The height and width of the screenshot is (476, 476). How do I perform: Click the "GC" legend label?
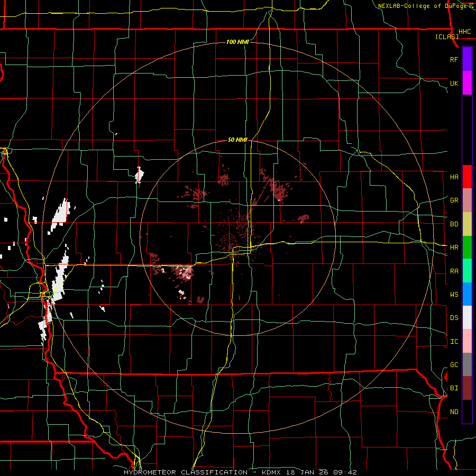[x=454, y=365]
